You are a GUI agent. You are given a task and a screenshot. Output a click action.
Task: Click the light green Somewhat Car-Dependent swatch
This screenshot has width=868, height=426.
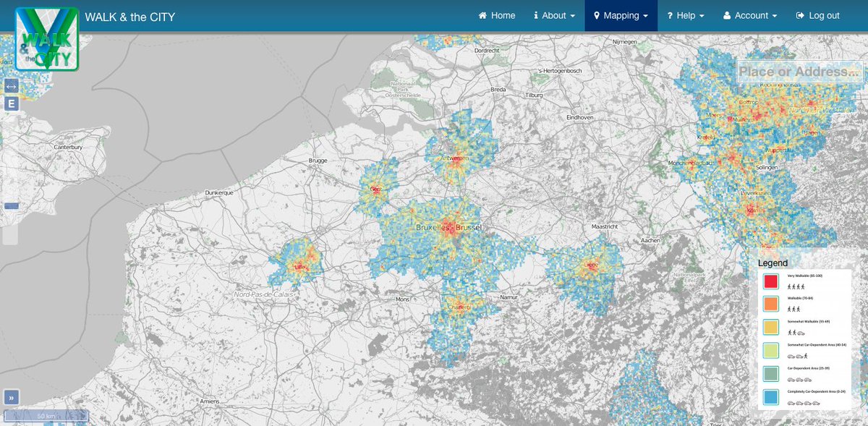(x=770, y=351)
